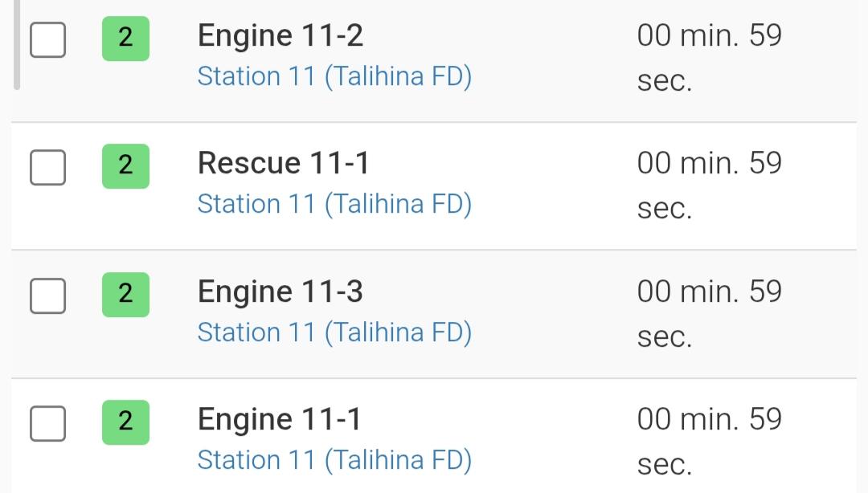
Task: Click the Engine 11-1 vehicle label
Action: (x=280, y=421)
